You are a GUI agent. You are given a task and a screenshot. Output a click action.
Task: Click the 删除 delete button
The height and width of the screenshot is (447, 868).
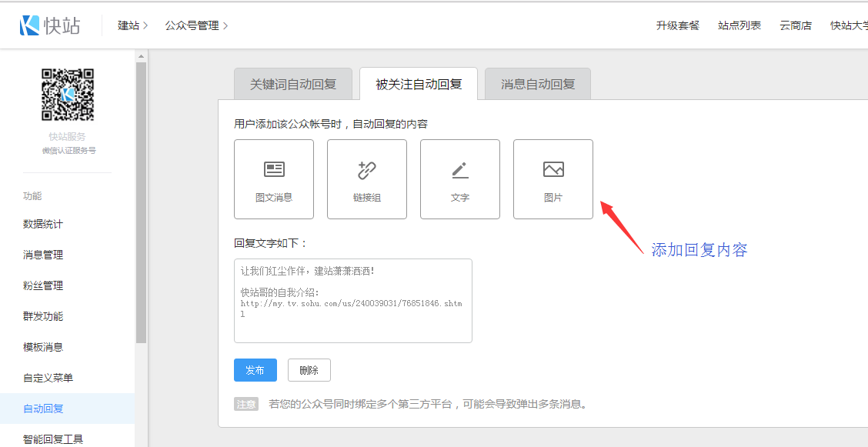coord(309,370)
